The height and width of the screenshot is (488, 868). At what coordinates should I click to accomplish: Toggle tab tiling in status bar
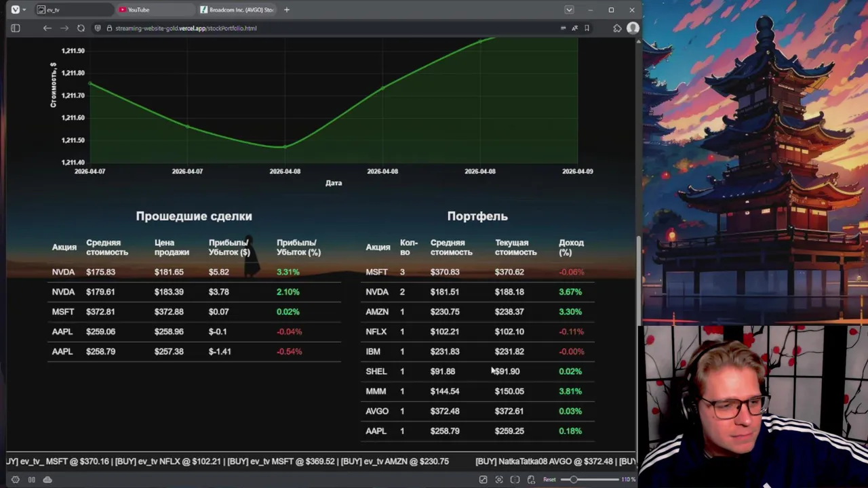coord(31,479)
